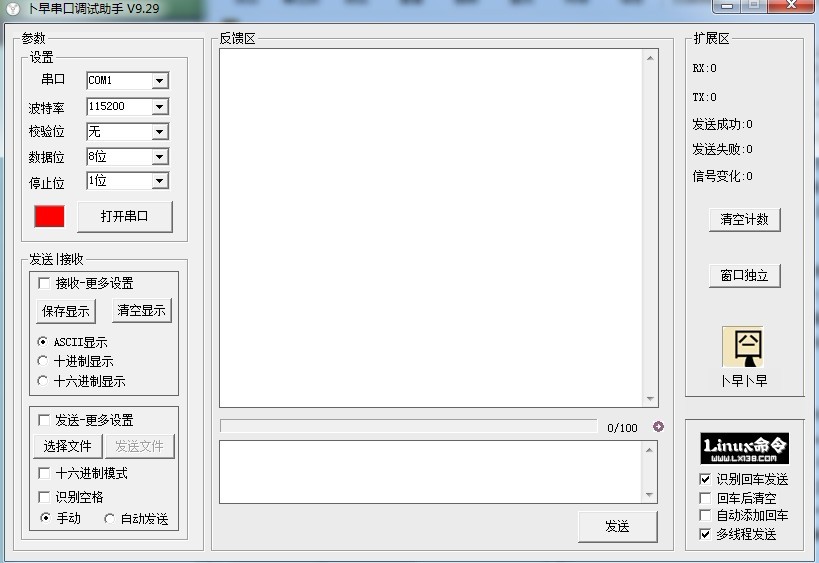Select 十六进制显示 radio option

pos(43,380)
